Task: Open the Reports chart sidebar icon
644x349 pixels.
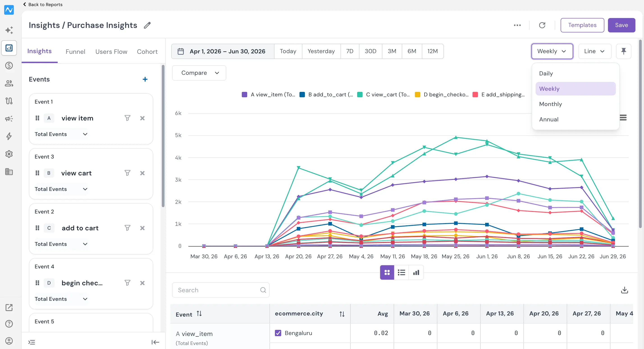Action: coord(9,48)
